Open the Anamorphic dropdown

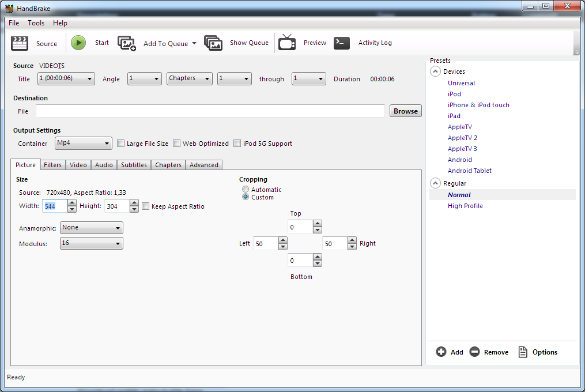92,228
